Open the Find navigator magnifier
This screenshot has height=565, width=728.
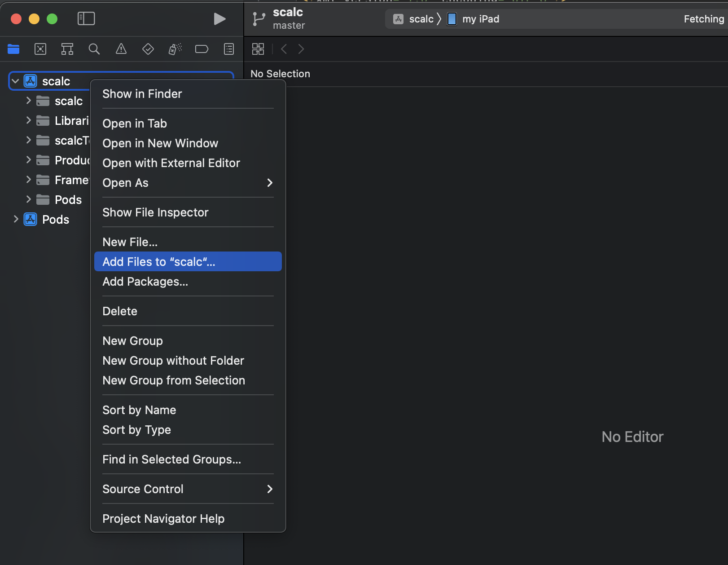(x=94, y=49)
